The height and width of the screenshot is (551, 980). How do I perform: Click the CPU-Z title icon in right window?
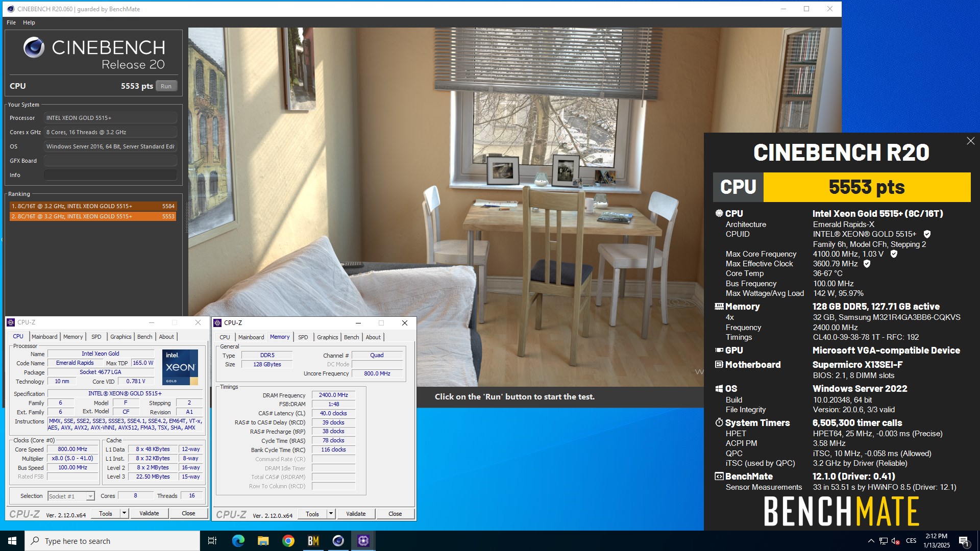218,323
